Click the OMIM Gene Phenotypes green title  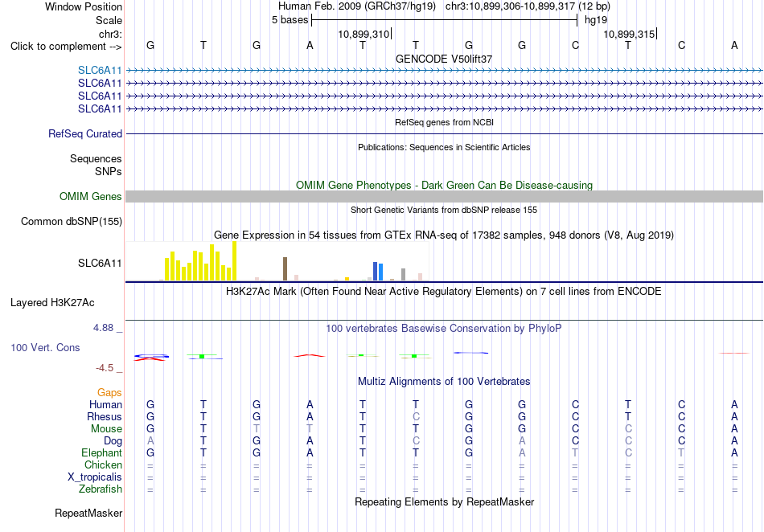[x=444, y=185]
